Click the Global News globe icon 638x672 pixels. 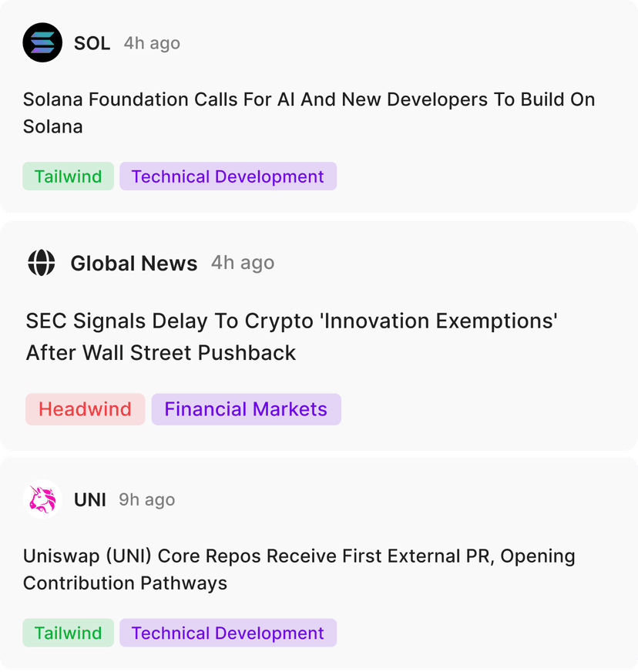[42, 263]
